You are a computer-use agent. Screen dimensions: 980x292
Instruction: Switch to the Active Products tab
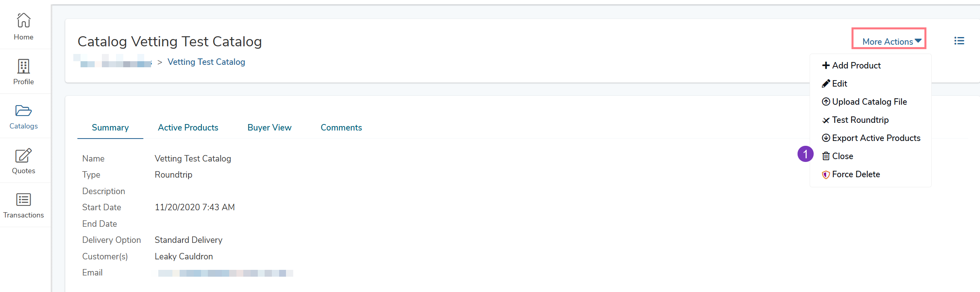point(188,128)
